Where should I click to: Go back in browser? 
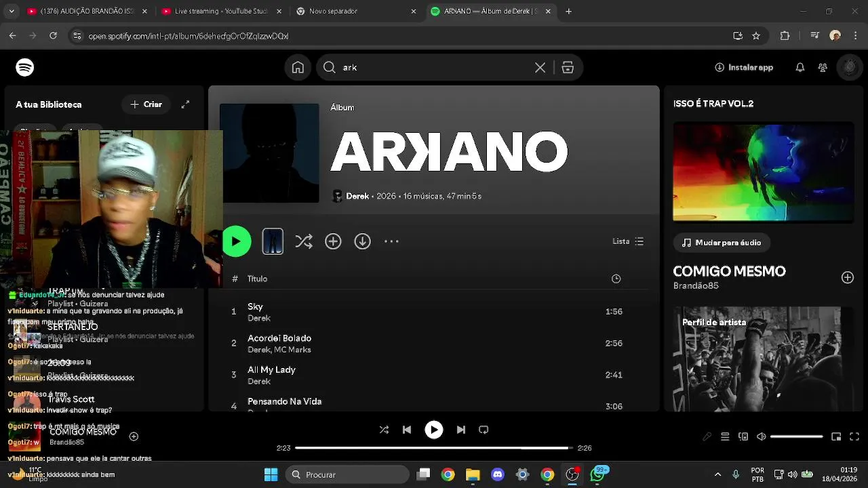click(13, 36)
